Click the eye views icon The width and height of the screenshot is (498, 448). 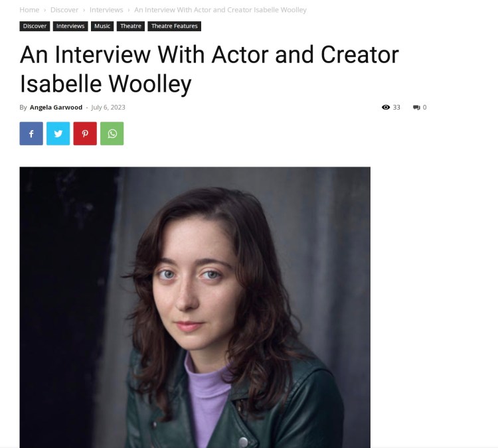click(386, 108)
